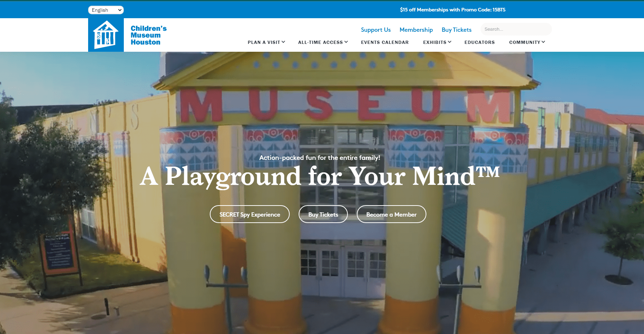Image resolution: width=644 pixels, height=334 pixels.
Task: Click the 'Action-packed fun for the entire family!' text
Action: point(320,157)
